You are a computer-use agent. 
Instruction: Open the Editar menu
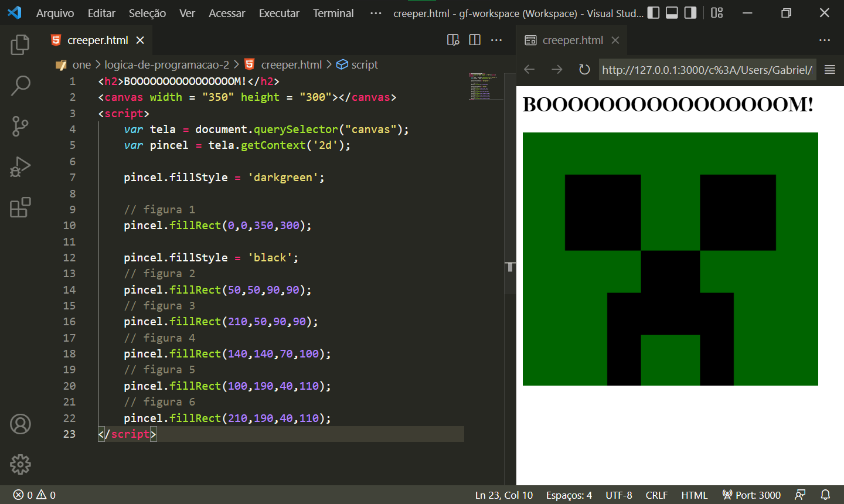(101, 13)
